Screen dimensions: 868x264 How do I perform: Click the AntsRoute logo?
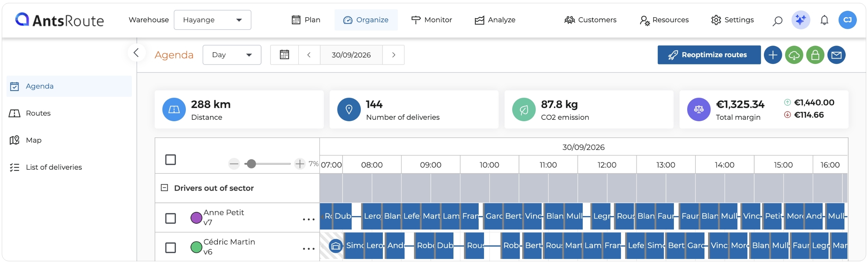pos(59,20)
